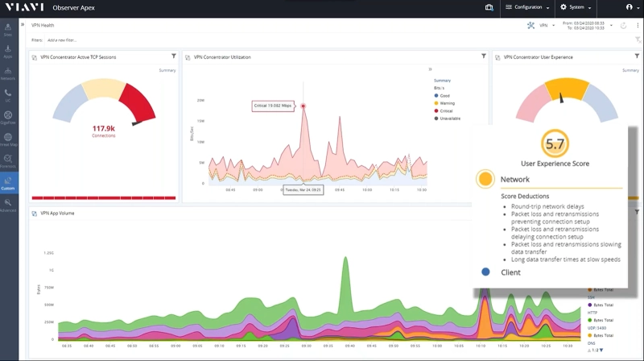
Task: Click the refresh icon near date range
Action: coord(624,26)
